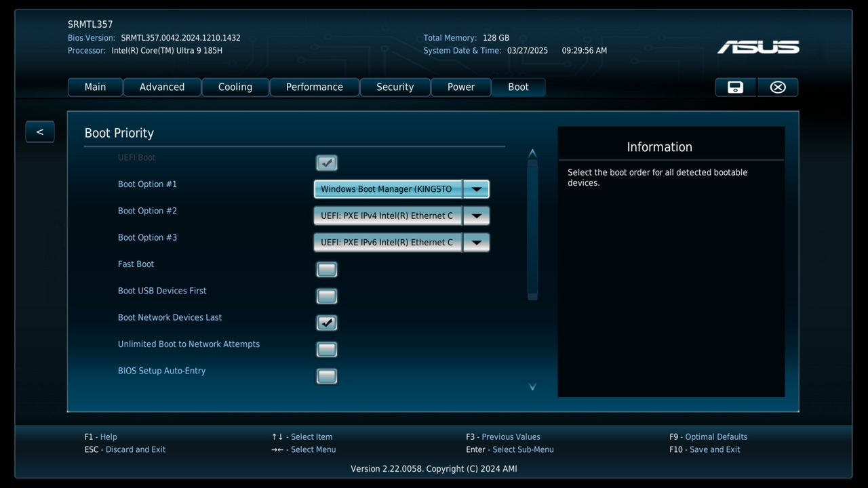This screenshot has width=868, height=488.
Task: Click the Windows Boot Manager field
Action: 388,189
